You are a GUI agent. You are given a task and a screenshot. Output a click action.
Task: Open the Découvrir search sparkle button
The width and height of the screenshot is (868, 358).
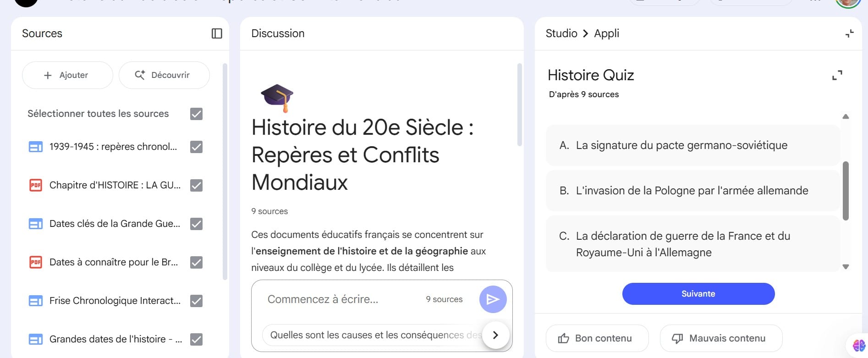(x=164, y=75)
